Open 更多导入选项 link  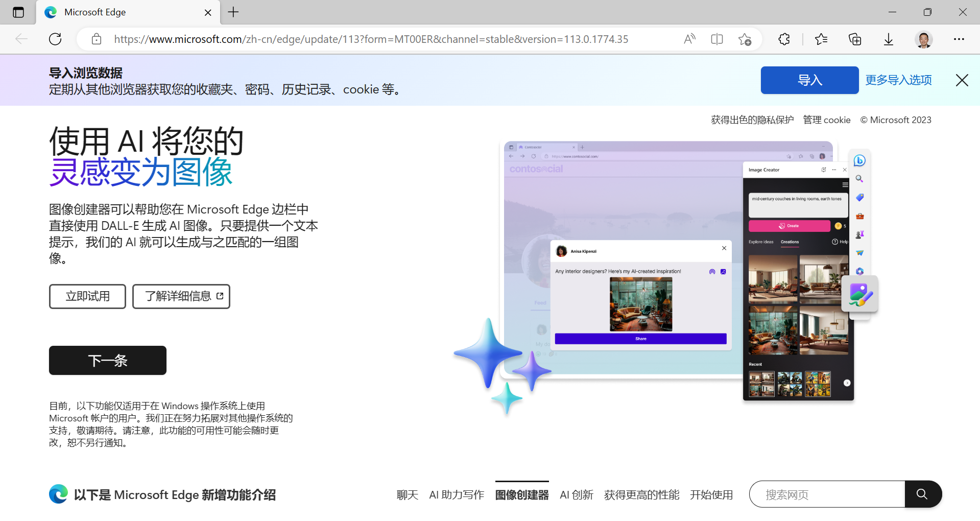click(x=898, y=80)
